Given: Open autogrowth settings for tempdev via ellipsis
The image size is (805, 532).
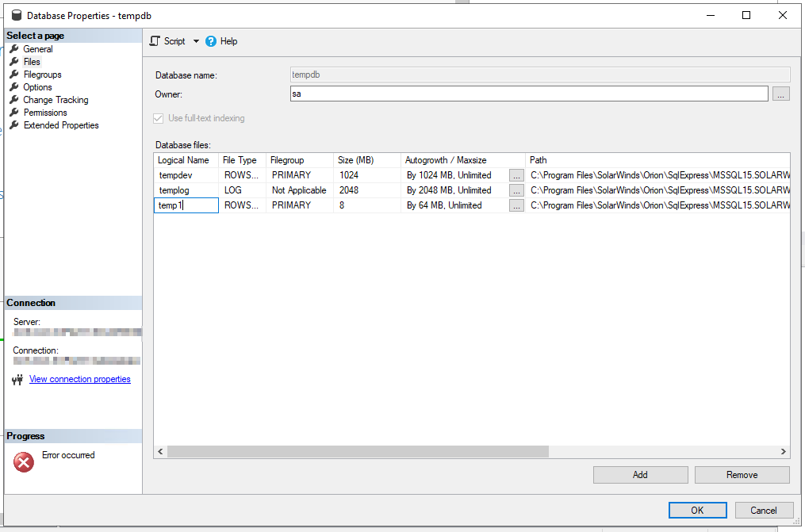Looking at the screenshot, I should [x=516, y=174].
